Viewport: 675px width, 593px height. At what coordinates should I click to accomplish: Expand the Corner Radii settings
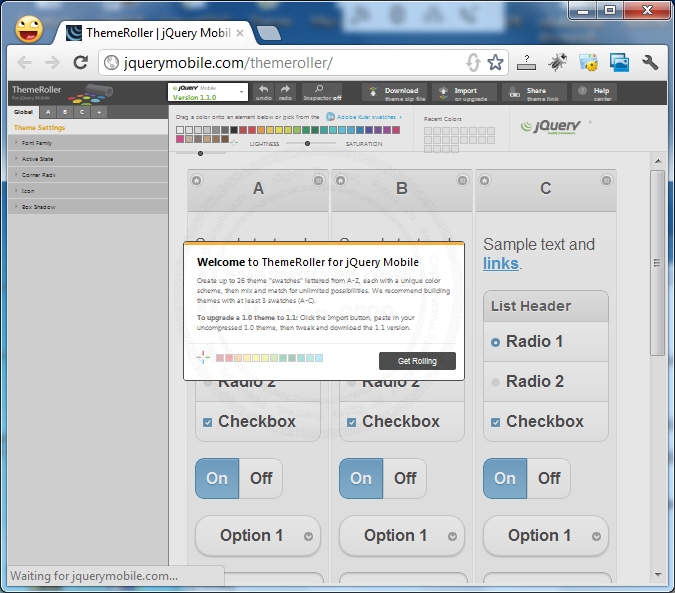click(x=88, y=175)
